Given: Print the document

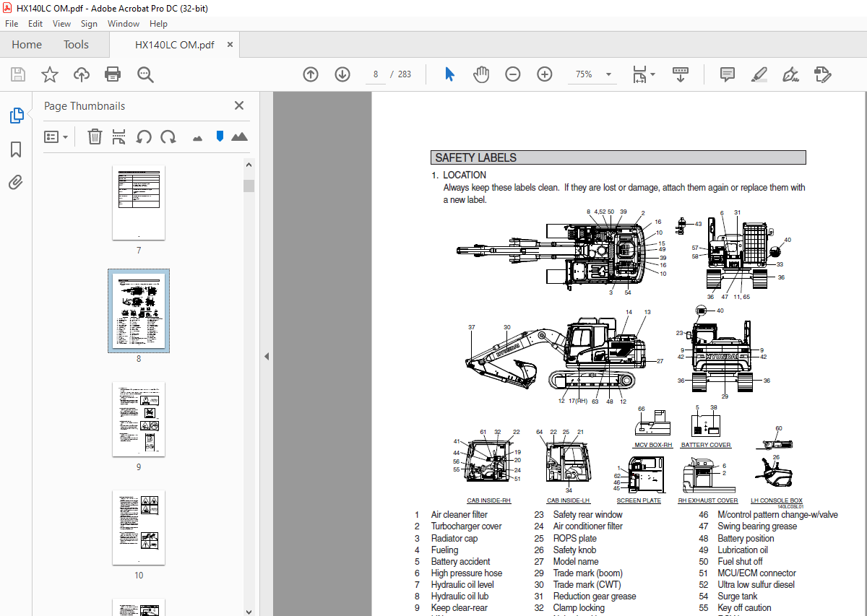Looking at the screenshot, I should pos(113,74).
